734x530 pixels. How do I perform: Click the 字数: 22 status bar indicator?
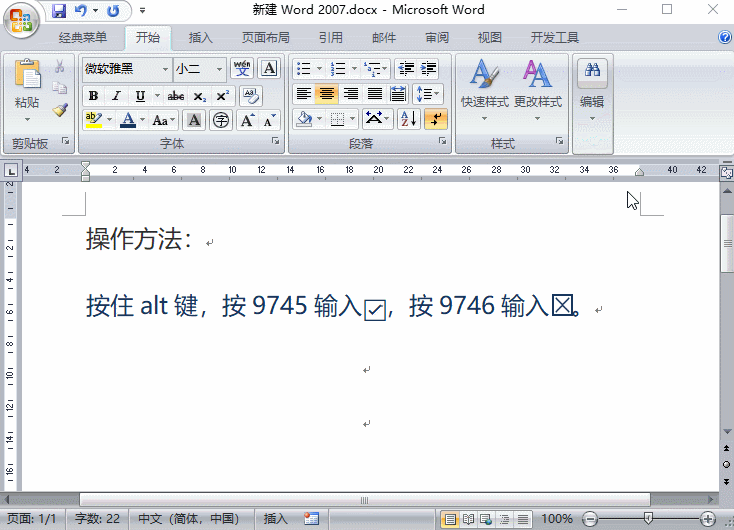click(98, 519)
